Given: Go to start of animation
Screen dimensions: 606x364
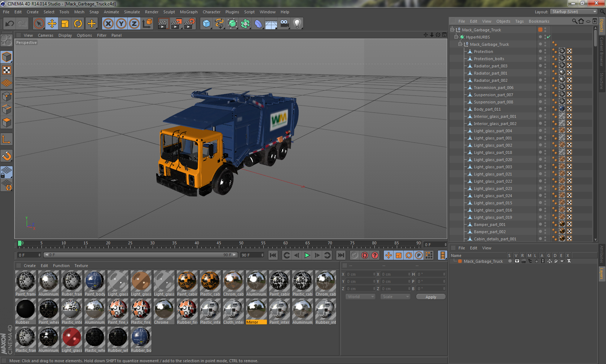Looking at the screenshot, I should [273, 255].
